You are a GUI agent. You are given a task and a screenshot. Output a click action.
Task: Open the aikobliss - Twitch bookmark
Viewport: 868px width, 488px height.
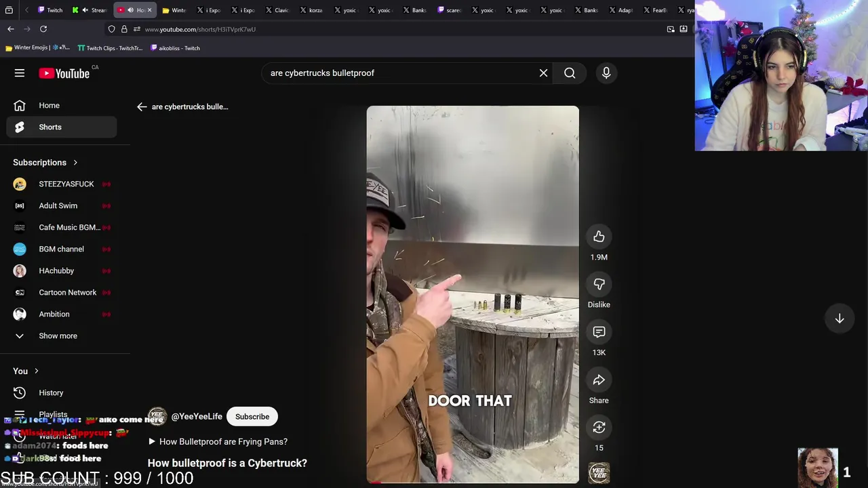(175, 48)
